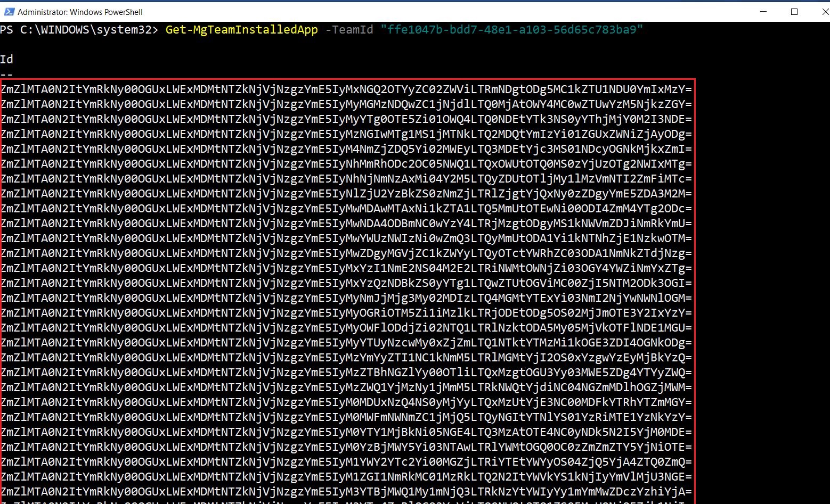The width and height of the screenshot is (830, 504).
Task: Select the output row ending in NjkzZGY=
Action: (346, 104)
